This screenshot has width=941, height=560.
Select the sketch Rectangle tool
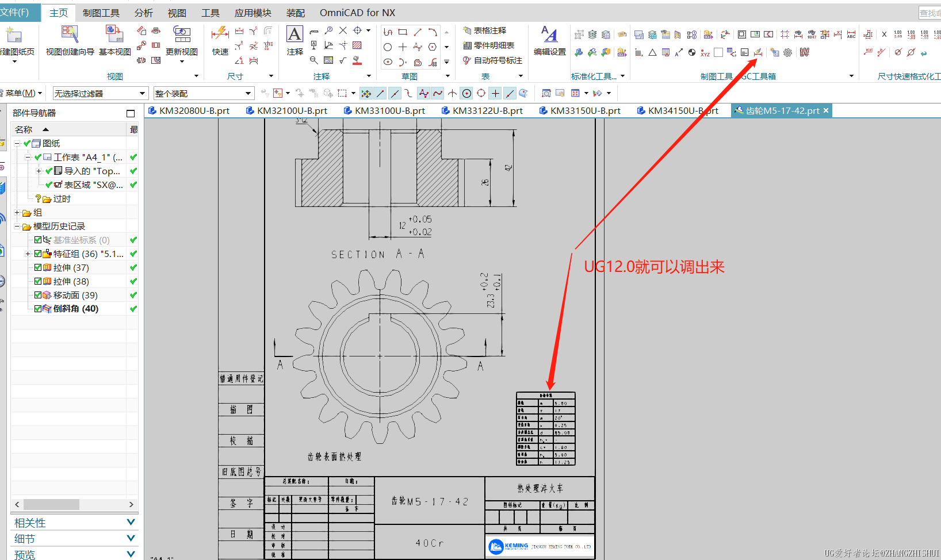pyautogui.click(x=403, y=32)
